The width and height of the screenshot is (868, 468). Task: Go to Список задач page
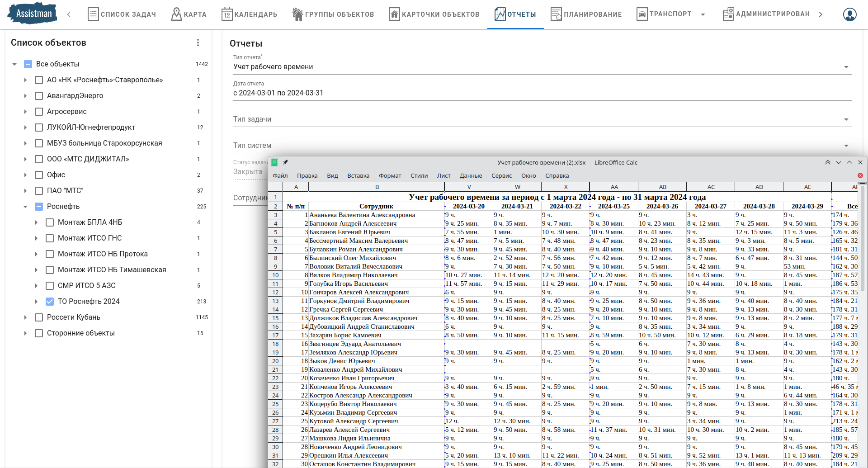(121, 14)
